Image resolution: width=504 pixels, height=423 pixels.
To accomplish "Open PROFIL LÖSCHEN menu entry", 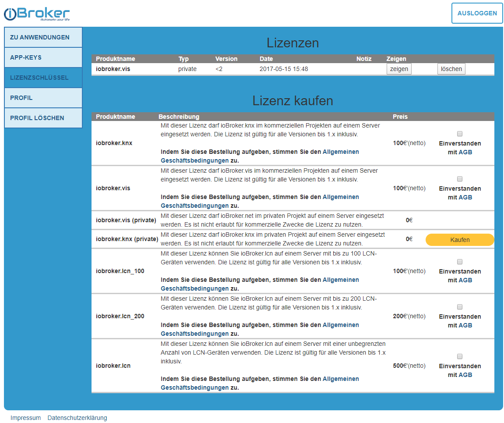I will 43,118.
